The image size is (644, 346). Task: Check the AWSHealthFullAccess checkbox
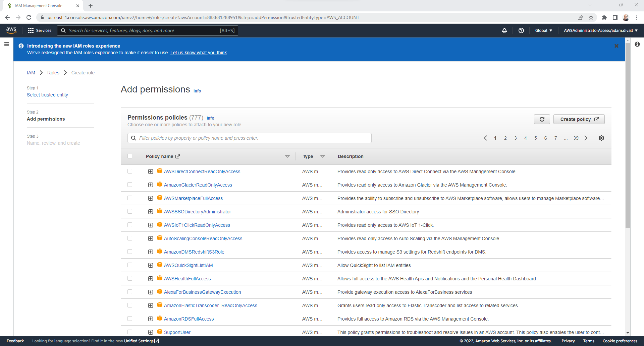coord(130,278)
